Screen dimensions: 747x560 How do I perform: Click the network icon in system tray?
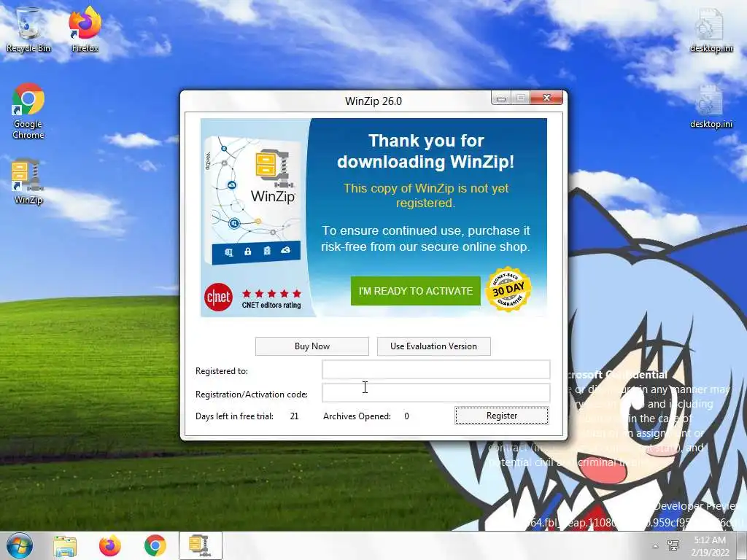click(x=673, y=545)
